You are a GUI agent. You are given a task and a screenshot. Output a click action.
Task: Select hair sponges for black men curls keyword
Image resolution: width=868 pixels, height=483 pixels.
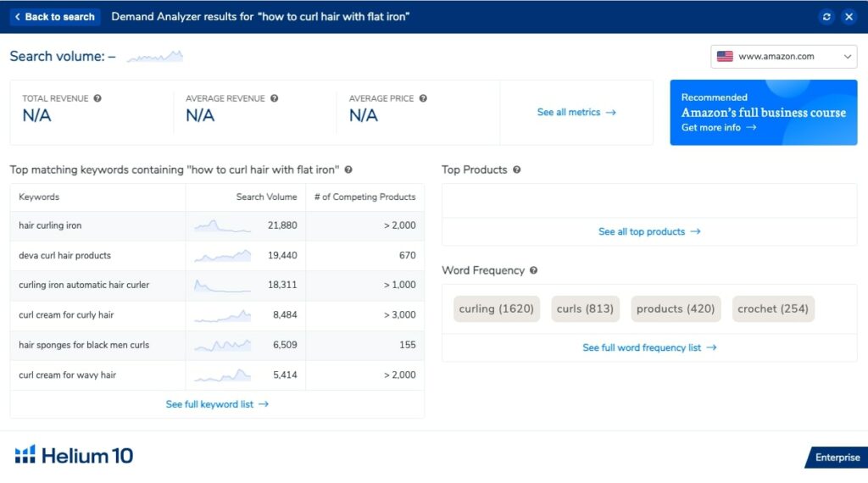84,345
